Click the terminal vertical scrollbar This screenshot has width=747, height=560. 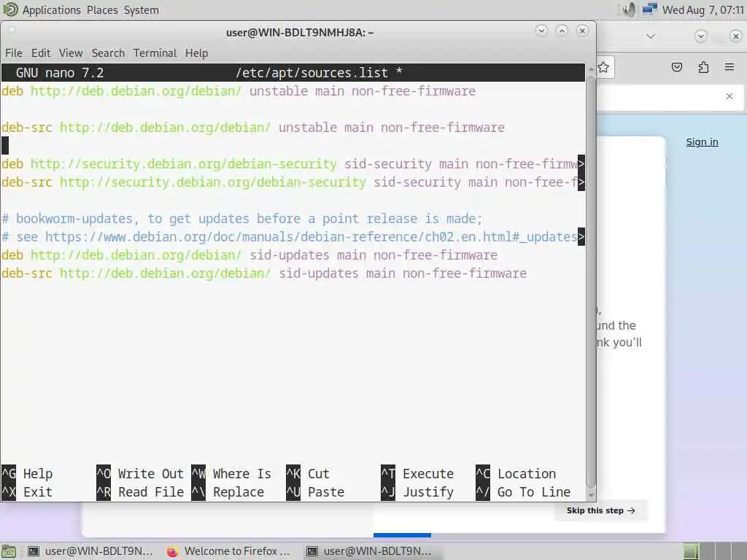click(x=591, y=281)
